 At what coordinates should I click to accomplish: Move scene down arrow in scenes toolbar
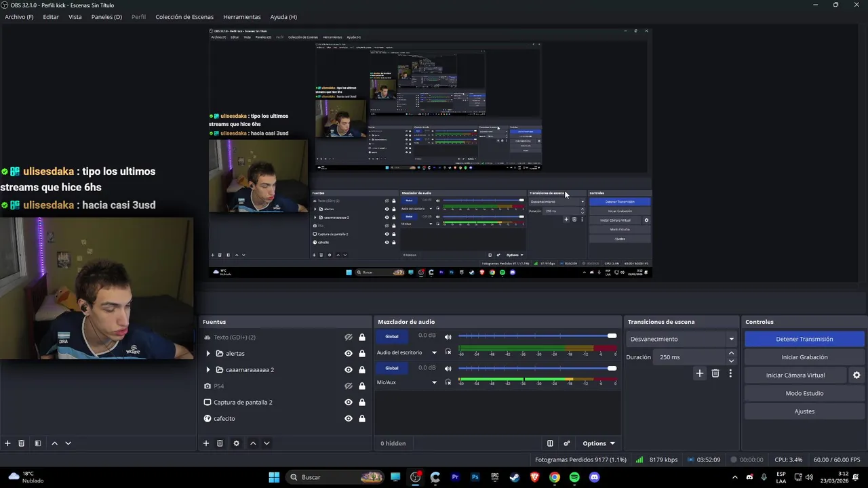68,443
